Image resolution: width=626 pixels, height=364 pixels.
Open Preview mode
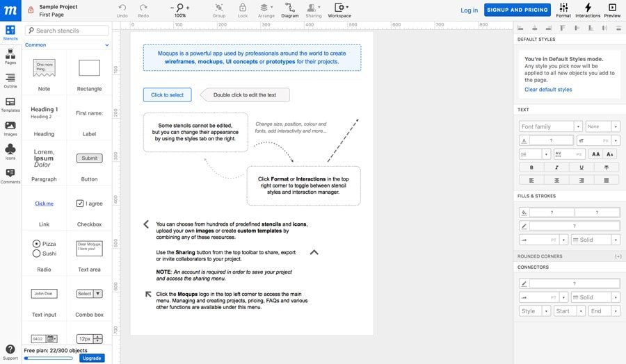[x=612, y=10]
